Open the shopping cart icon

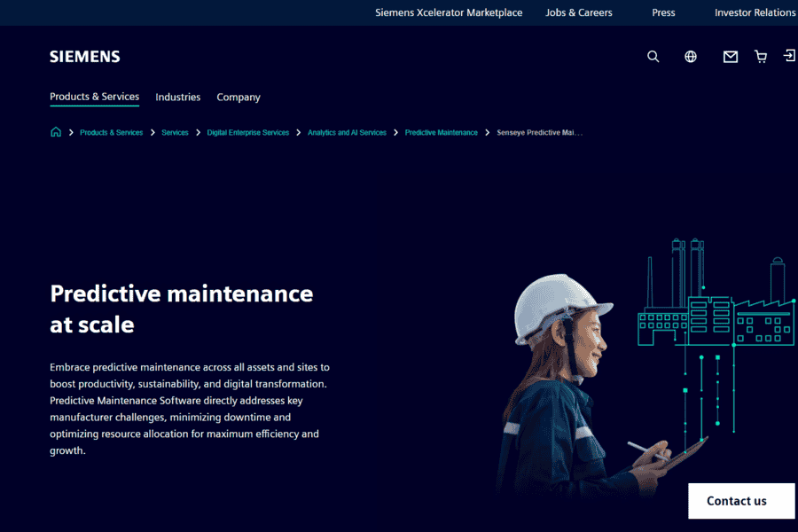tap(761, 57)
